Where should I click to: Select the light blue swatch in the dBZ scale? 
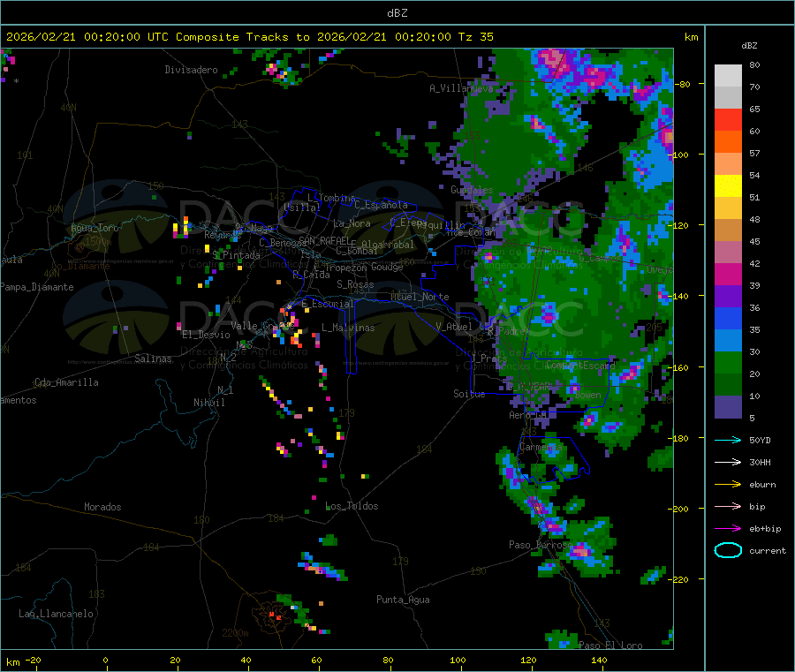728,341
